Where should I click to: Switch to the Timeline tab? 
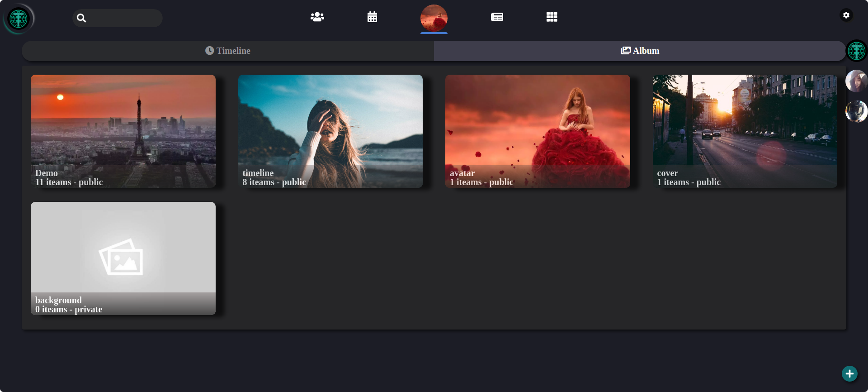[x=228, y=51]
